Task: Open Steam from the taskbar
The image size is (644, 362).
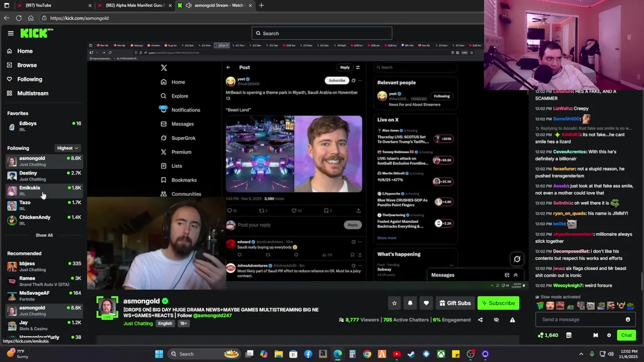Action: 411,354
